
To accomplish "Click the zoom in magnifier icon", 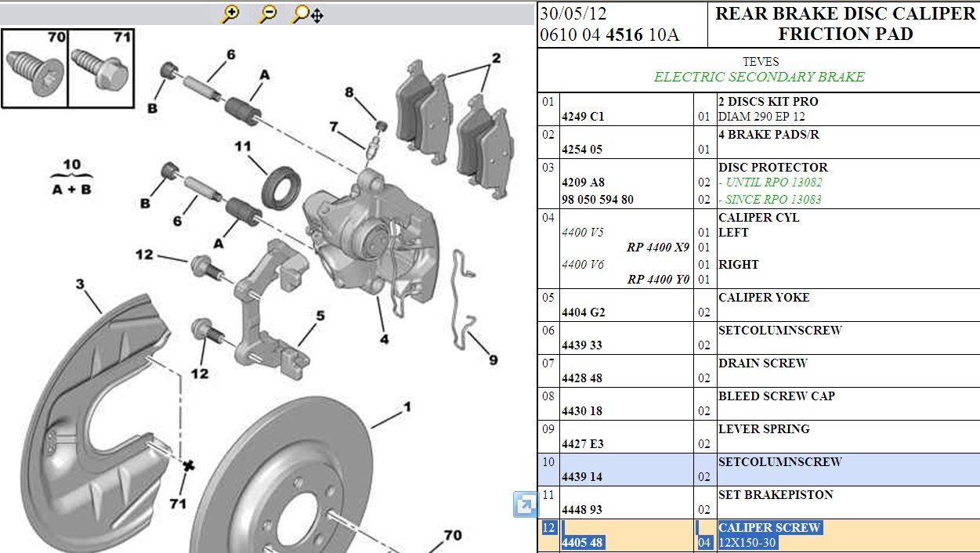I will (x=230, y=13).
